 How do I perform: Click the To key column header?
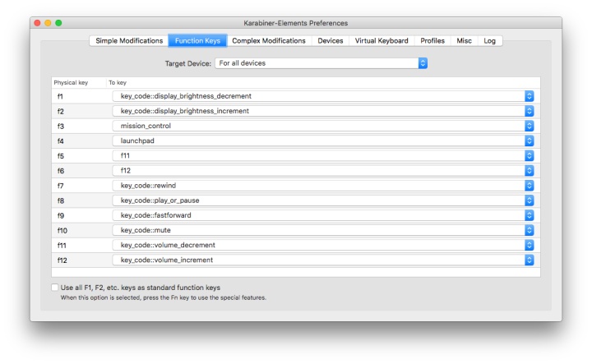[x=118, y=83]
